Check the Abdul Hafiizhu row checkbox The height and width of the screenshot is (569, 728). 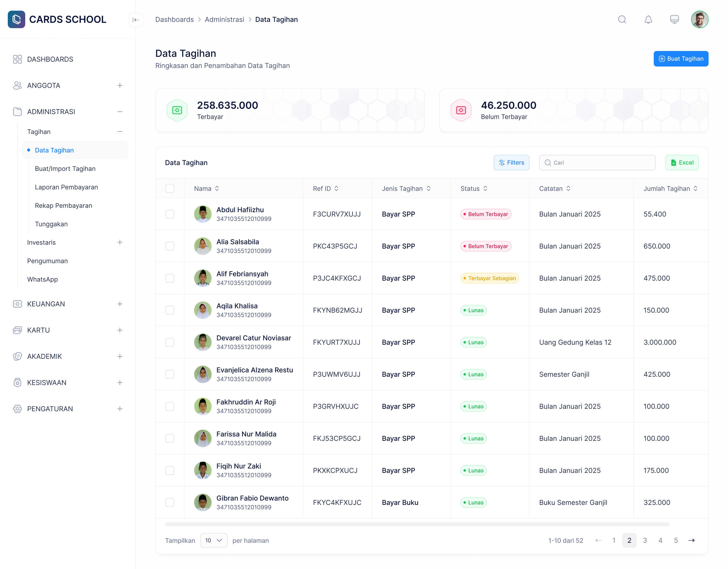170,214
